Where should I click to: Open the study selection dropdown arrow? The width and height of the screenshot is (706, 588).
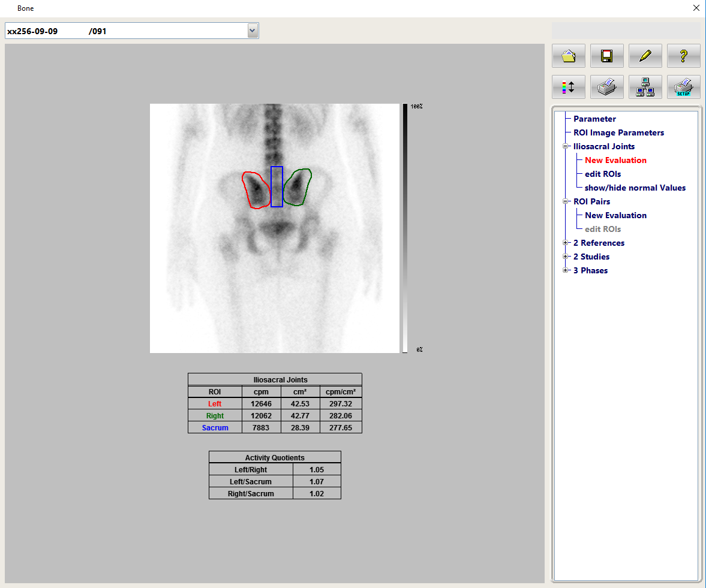253,31
